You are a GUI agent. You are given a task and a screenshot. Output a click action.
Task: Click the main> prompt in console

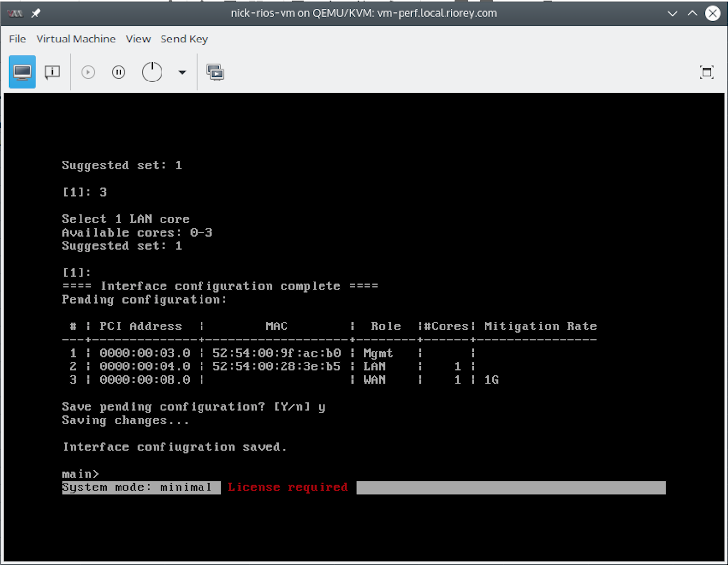click(81, 474)
